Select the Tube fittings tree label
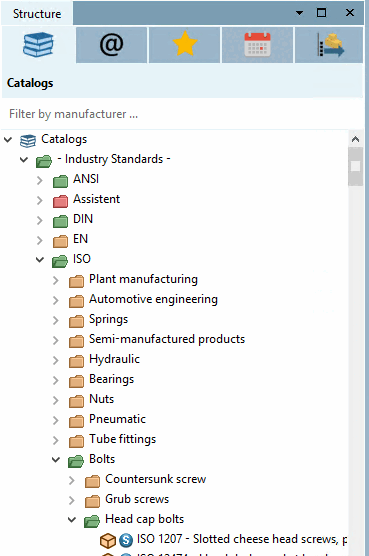 [122, 439]
